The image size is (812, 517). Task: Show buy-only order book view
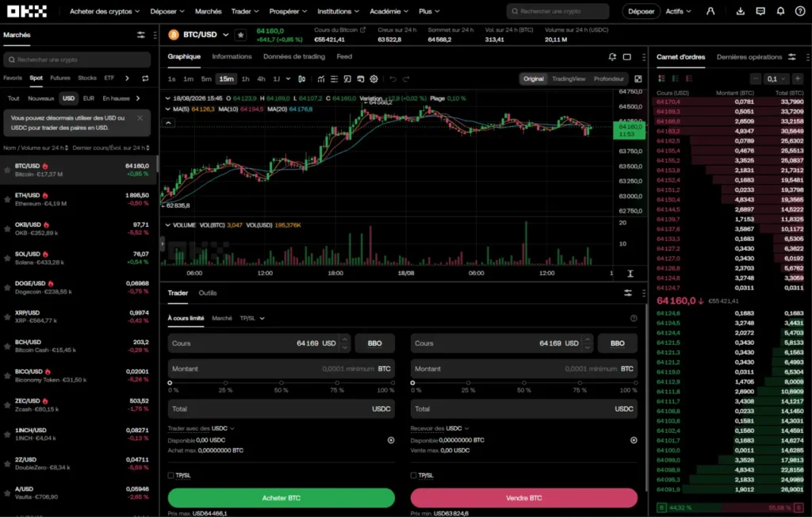[x=676, y=79]
